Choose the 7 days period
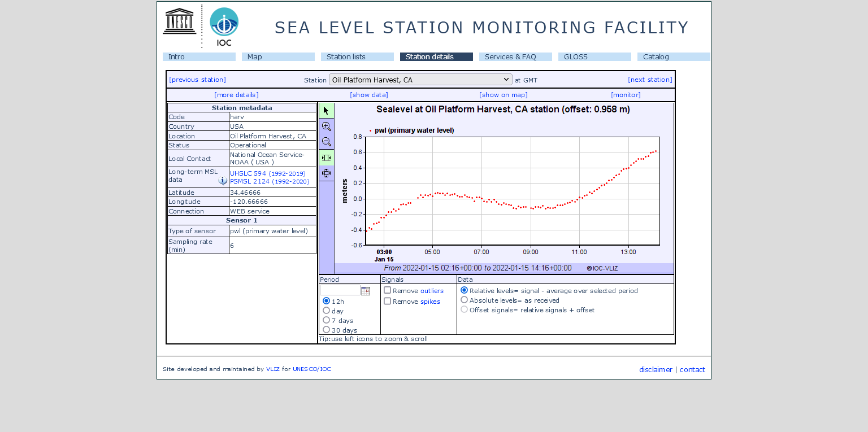Screen dimensions: 868x432 (326, 320)
